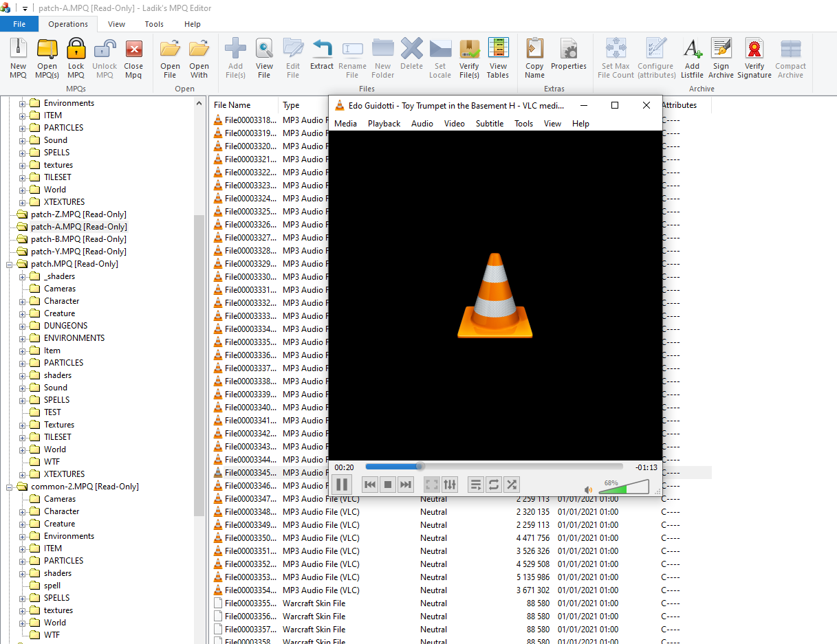Click the VLC previous track button
The image size is (837, 644).
coord(370,485)
